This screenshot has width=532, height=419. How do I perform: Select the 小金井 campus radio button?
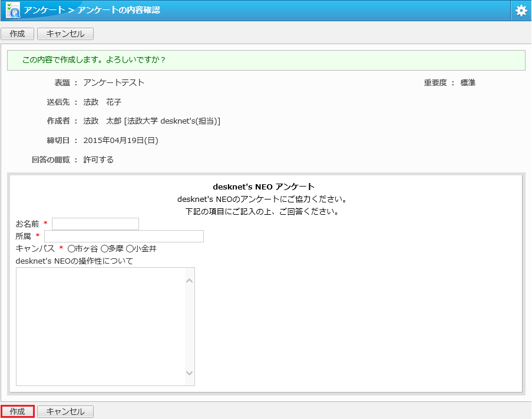(x=130, y=249)
